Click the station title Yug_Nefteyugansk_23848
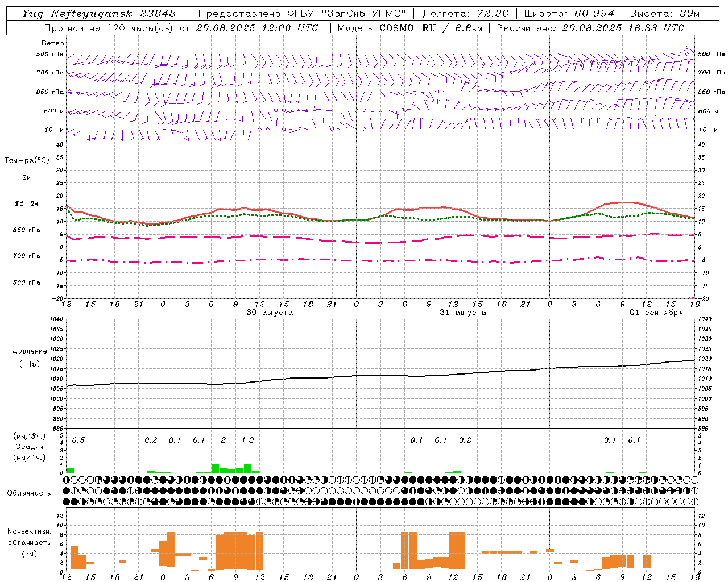Viewport: 728px width, 582px height. [99, 14]
